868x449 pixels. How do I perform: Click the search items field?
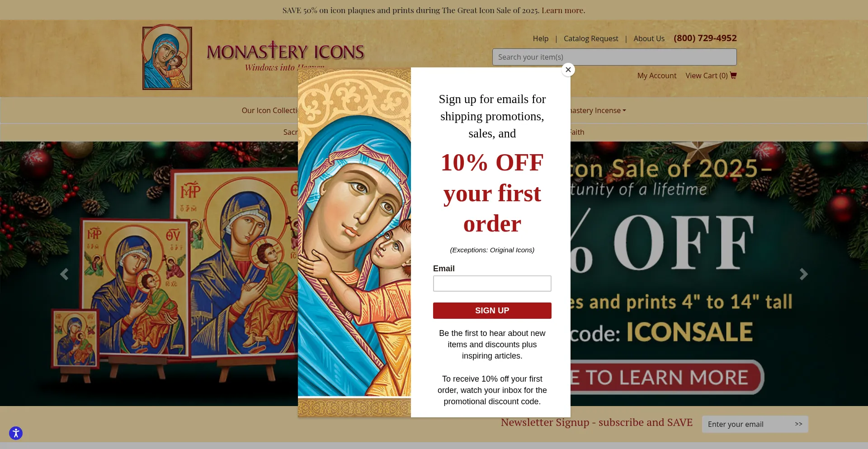[x=614, y=57]
